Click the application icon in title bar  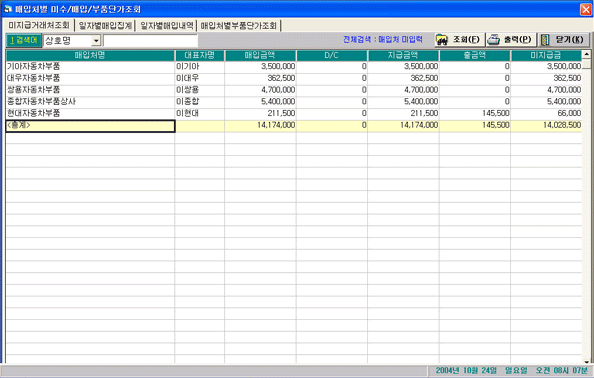point(8,8)
